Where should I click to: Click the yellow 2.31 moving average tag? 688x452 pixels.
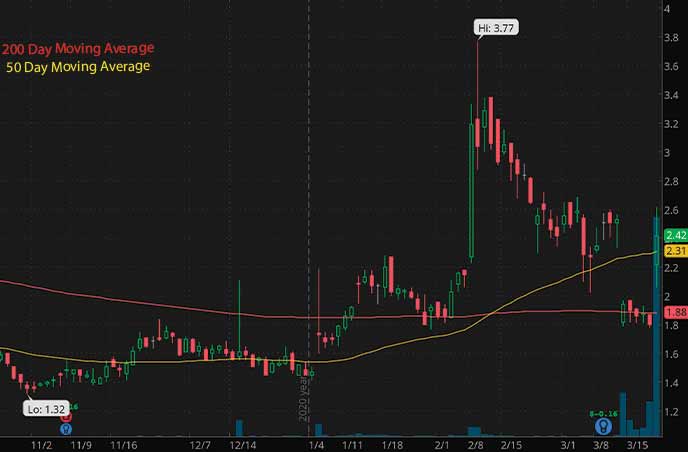[676, 251]
